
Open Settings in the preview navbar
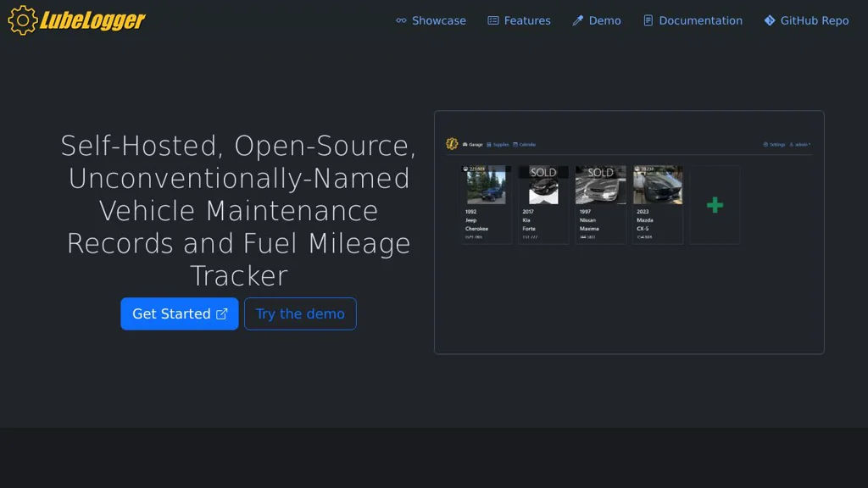pyautogui.click(x=774, y=145)
